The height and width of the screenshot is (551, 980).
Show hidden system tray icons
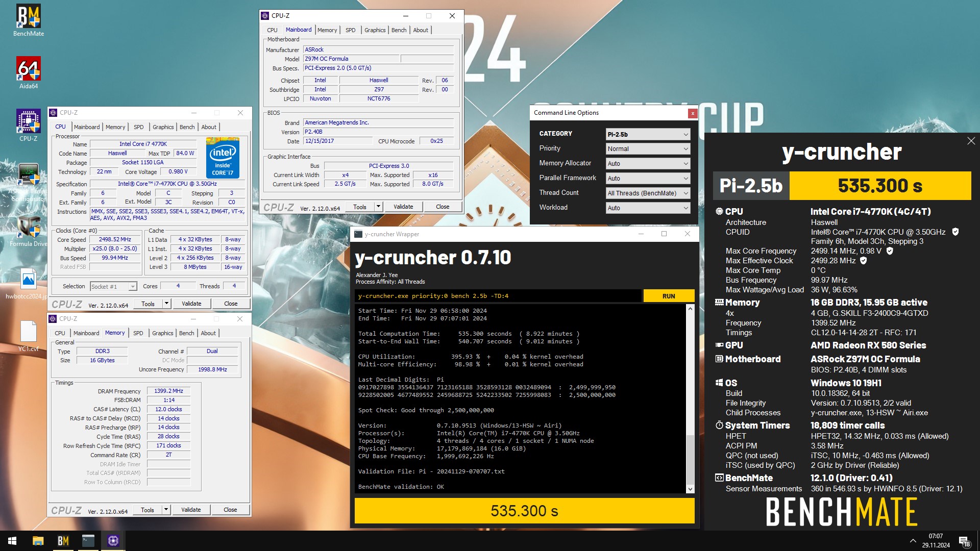pos(913,541)
